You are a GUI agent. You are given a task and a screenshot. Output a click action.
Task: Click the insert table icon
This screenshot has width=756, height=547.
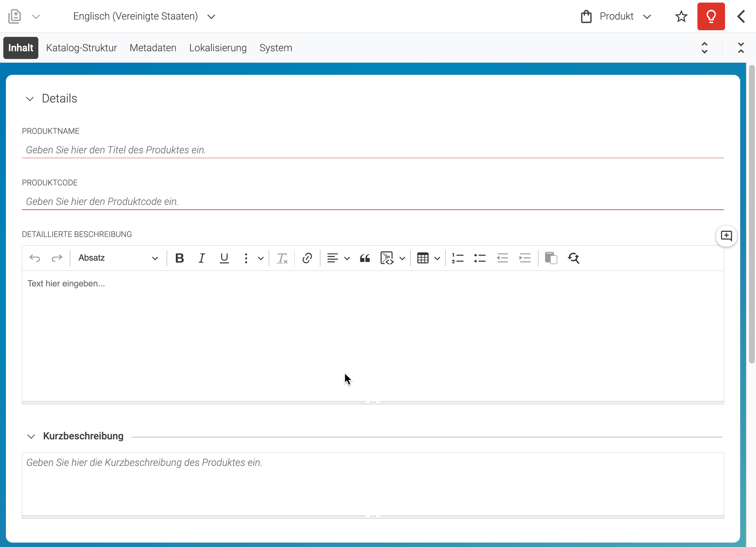pyautogui.click(x=423, y=258)
